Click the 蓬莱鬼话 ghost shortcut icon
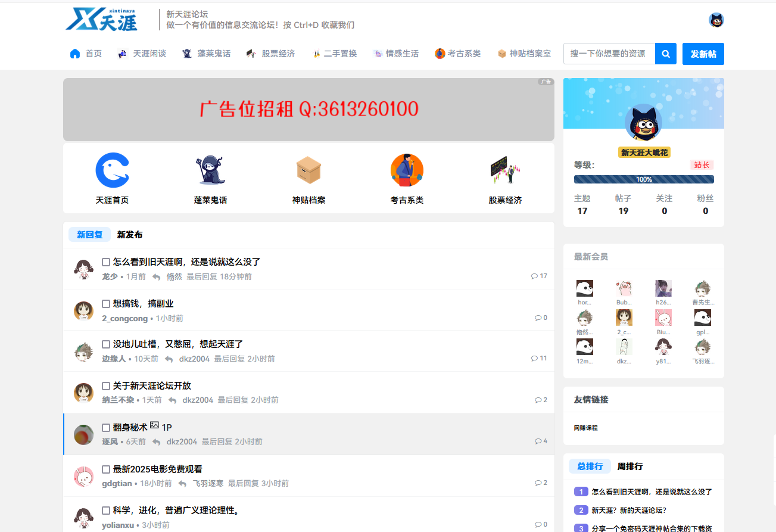This screenshot has height=532, width=776. point(211,170)
